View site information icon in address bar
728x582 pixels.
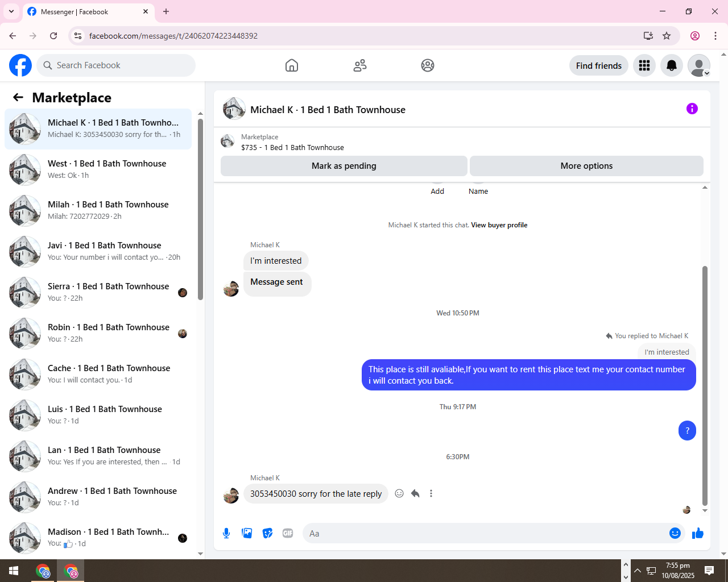[78, 36]
